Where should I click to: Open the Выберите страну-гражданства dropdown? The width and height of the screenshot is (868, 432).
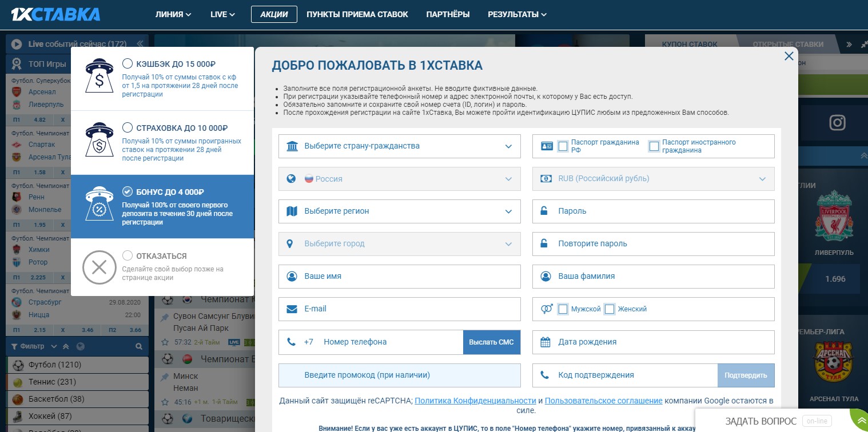pos(400,146)
